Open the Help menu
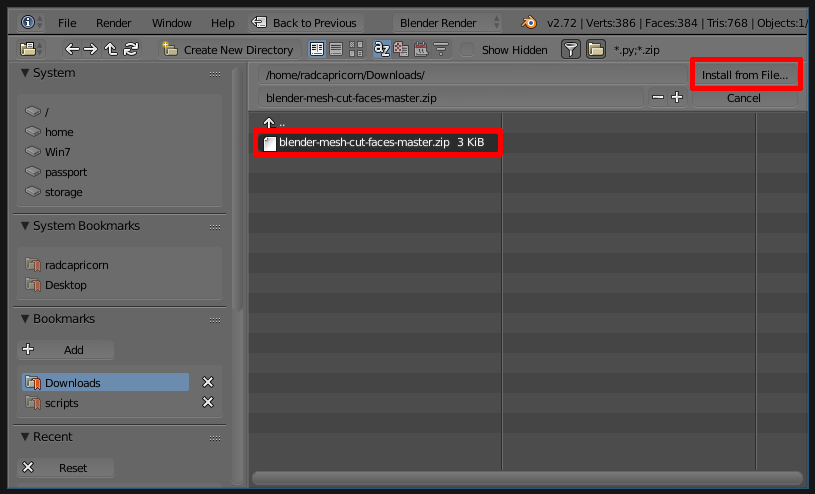This screenshot has height=494, width=815. pyautogui.click(x=222, y=23)
